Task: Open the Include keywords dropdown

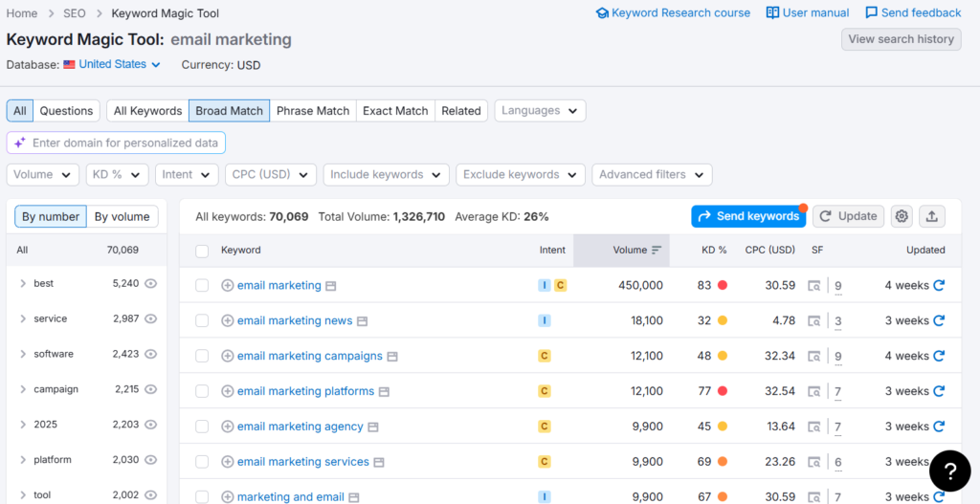Action: tap(387, 175)
